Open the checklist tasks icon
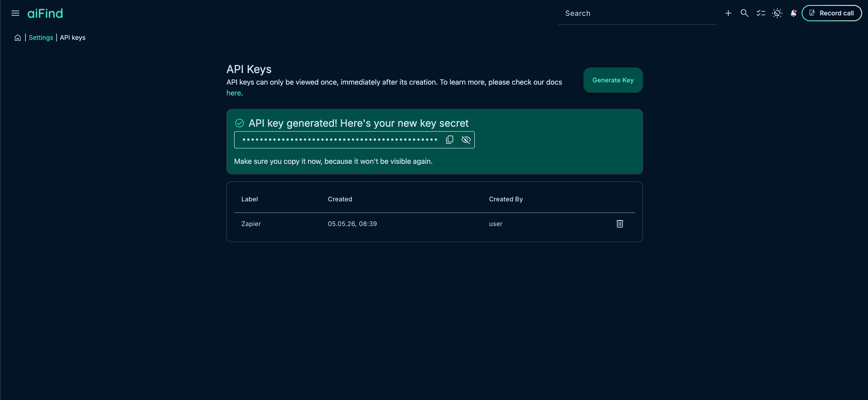This screenshot has width=868, height=400. pos(761,13)
